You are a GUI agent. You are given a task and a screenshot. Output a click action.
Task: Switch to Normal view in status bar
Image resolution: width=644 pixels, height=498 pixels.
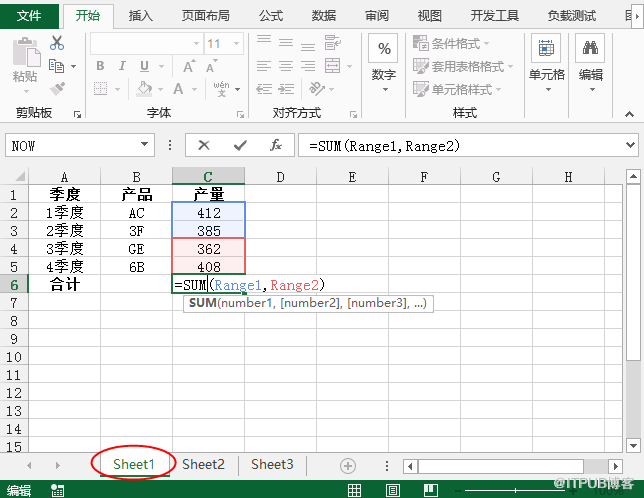pos(354,490)
